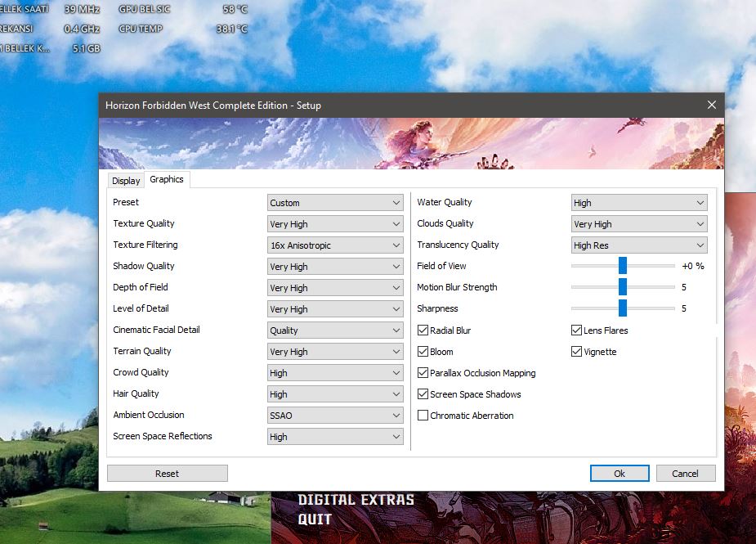The height and width of the screenshot is (544, 756).
Task: Click the 0.4 GHz frequency reading
Action: coord(82,29)
